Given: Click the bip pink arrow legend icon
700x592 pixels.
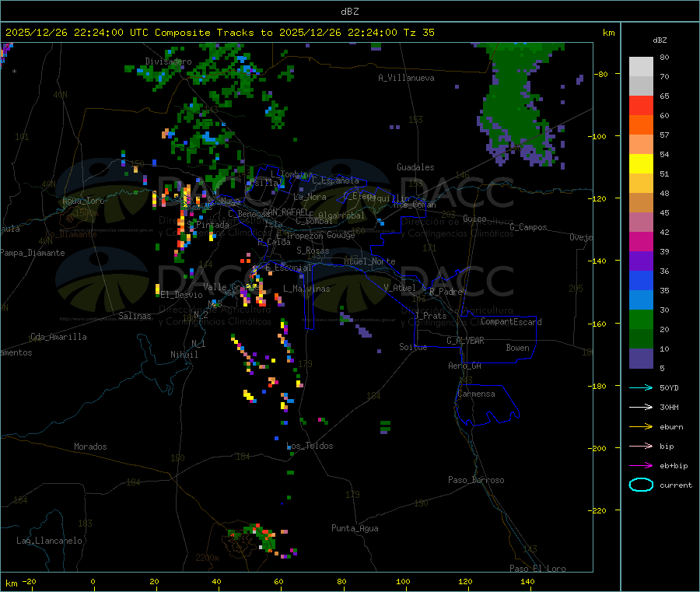Looking at the screenshot, I should 641,446.
